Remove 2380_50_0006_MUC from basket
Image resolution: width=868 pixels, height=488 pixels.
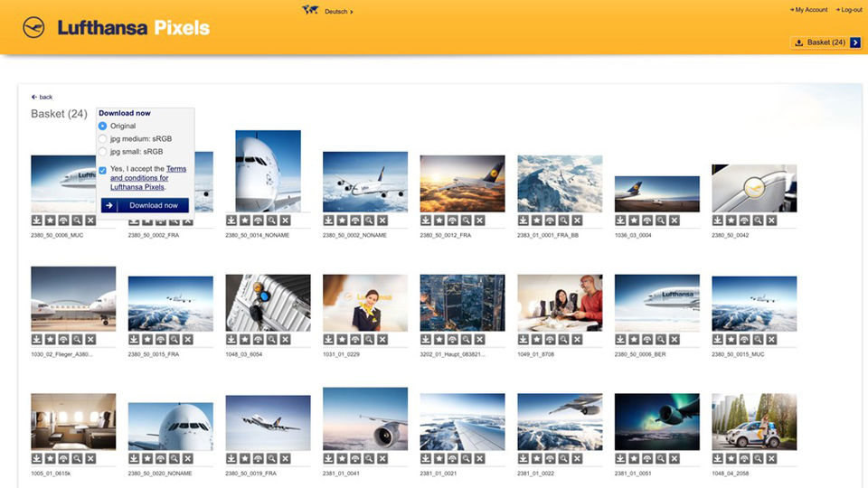click(90, 221)
